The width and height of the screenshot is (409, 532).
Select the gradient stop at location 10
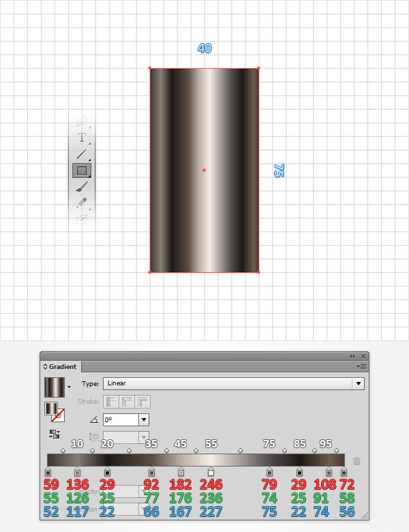click(x=77, y=471)
